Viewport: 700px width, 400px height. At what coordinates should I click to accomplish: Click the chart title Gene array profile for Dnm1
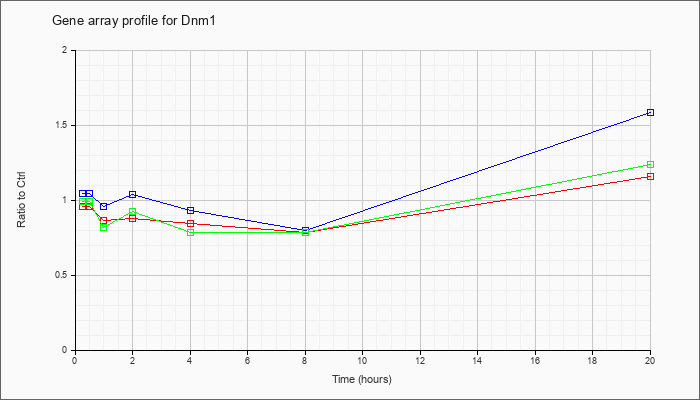point(134,21)
